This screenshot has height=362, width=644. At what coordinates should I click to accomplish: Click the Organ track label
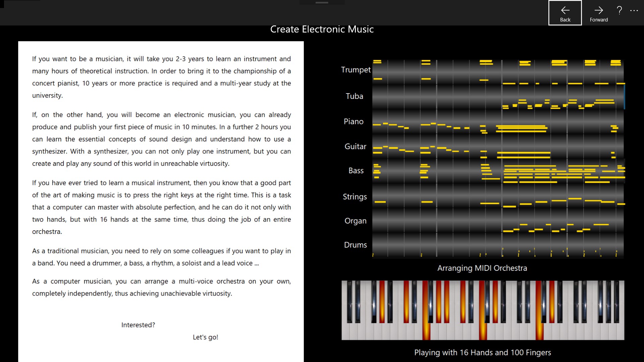355,221
